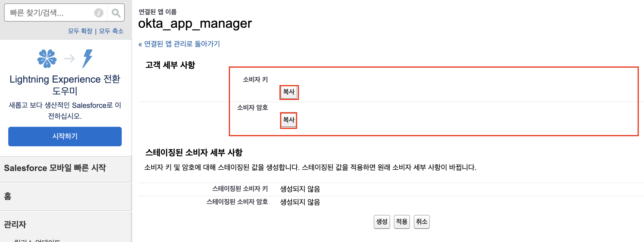Copy the 소비자 암호 with its 복사 button
The image size is (644, 242).
click(x=289, y=120)
